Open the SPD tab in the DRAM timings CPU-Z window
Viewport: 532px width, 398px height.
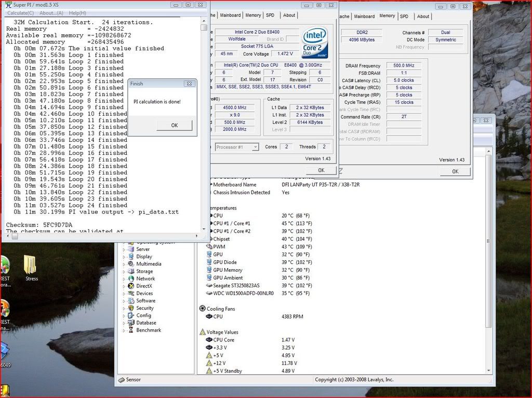pos(404,16)
